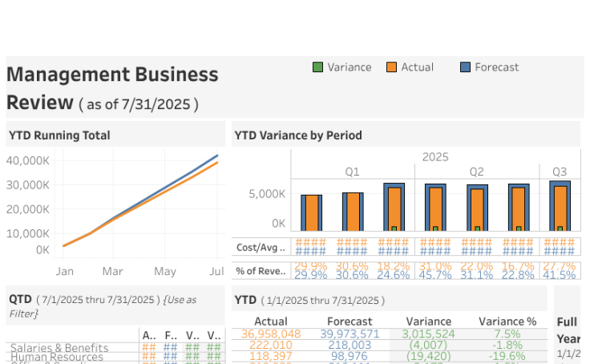This screenshot has width=590, height=364.
Task: Click the YTD Running Total title
Action: click(60, 135)
